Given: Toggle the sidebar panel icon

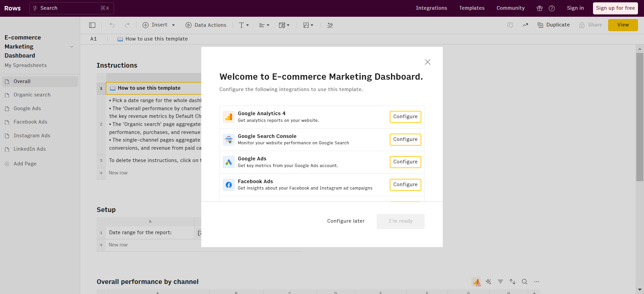Looking at the screenshot, I should click(x=92, y=25).
